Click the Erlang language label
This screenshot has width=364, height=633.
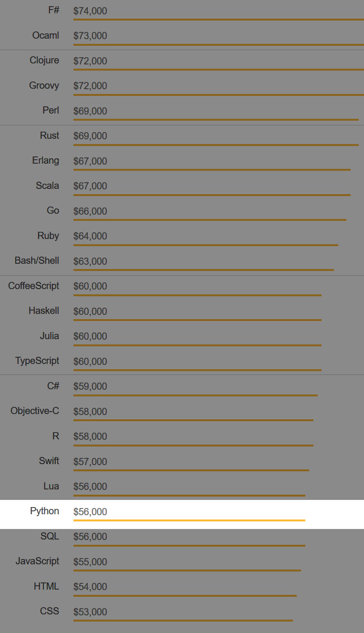click(x=46, y=160)
